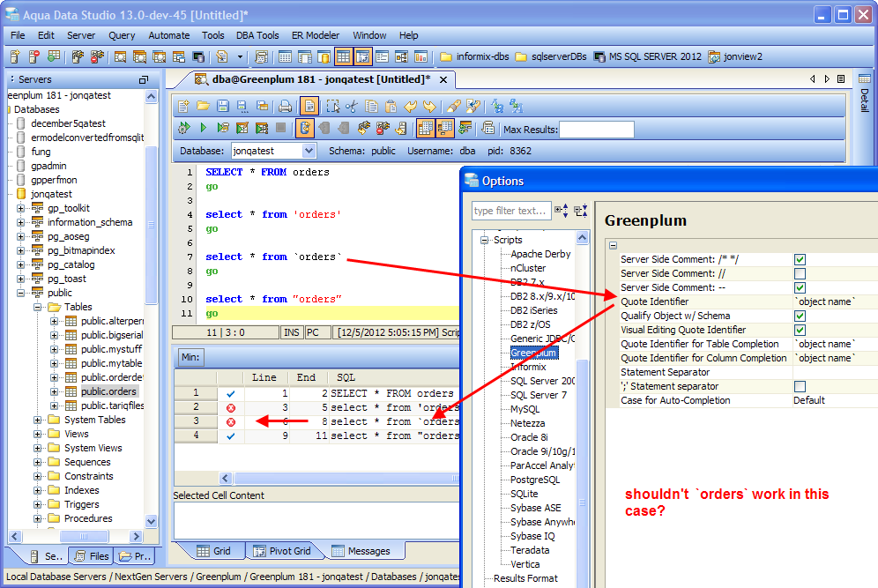Click the Expand All icon in Options dialog
The height and width of the screenshot is (588, 878).
click(561, 211)
